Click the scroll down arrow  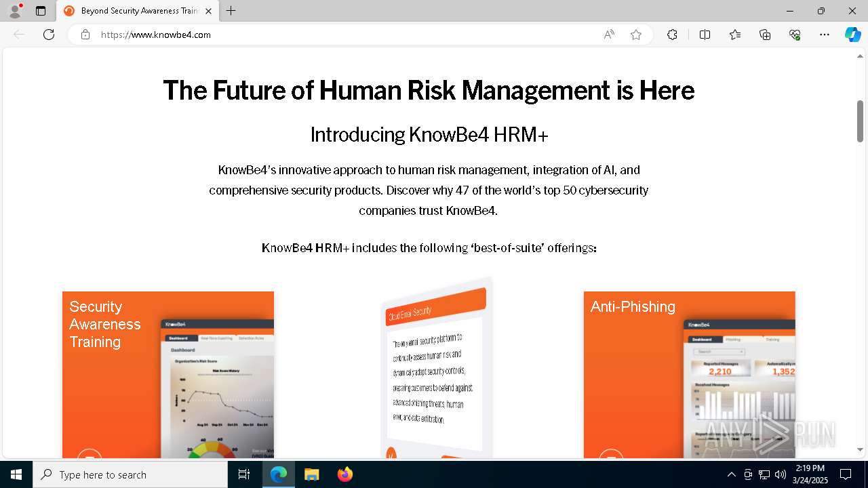860,449
